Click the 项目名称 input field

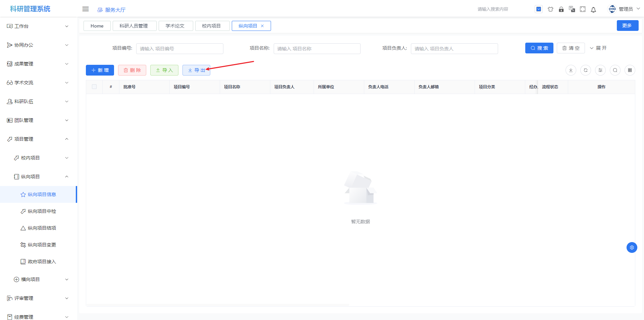(x=317, y=49)
